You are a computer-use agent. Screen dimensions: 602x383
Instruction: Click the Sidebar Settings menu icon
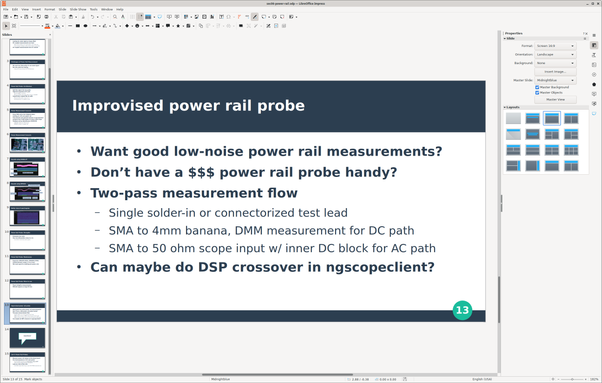pos(594,35)
